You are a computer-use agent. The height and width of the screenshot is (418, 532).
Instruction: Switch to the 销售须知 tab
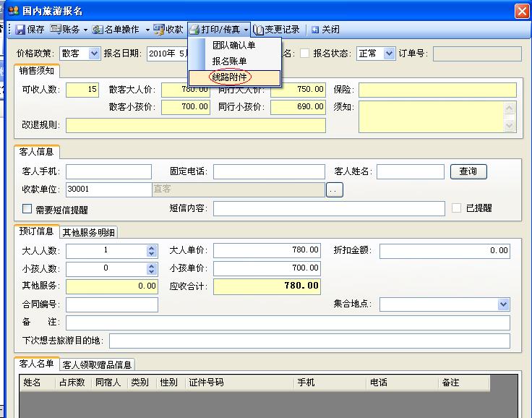click(x=37, y=71)
